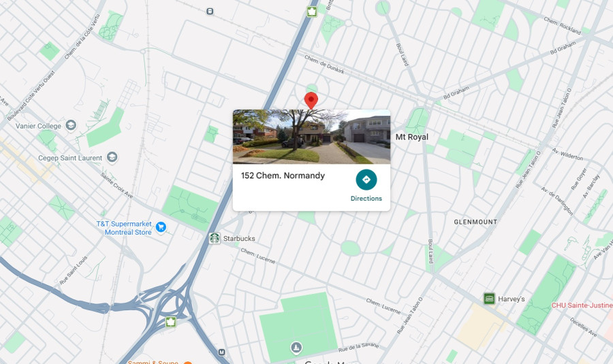Click the Vanier College text label
The width and height of the screenshot is (613, 364).
pos(38,126)
